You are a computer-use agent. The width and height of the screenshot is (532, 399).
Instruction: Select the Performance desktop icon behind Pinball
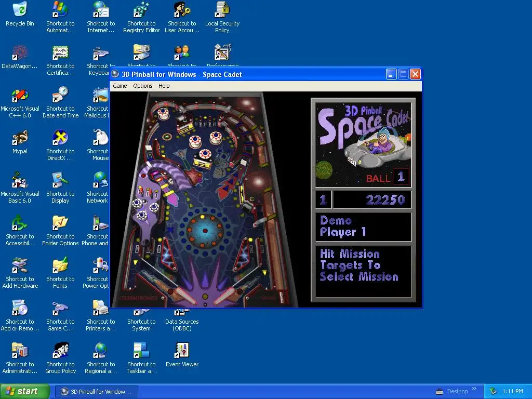pos(222,54)
